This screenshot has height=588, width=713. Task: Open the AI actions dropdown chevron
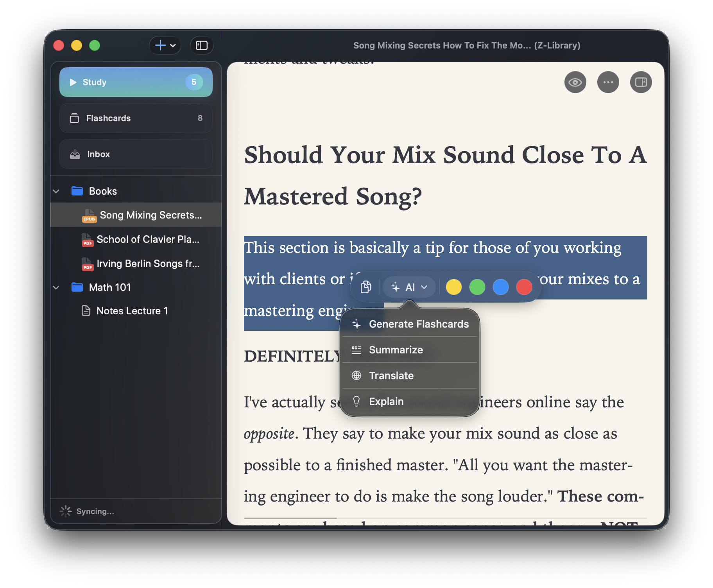pyautogui.click(x=424, y=287)
